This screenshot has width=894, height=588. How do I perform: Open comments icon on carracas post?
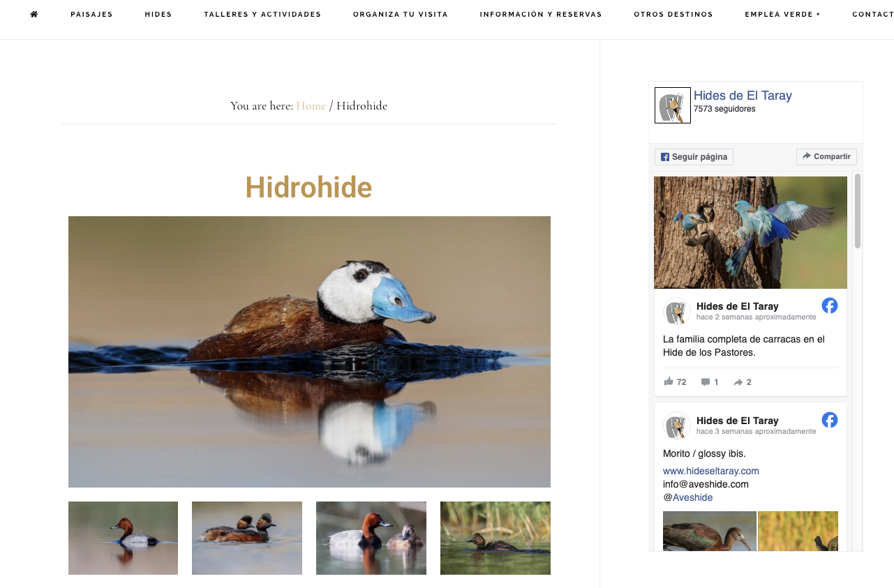pos(706,382)
